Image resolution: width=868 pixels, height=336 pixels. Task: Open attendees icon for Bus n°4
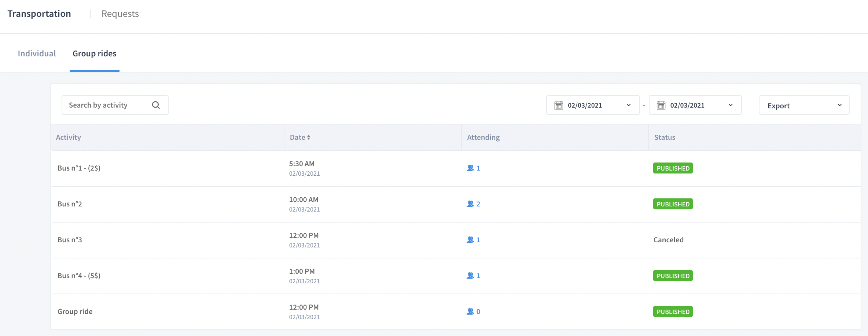click(x=470, y=276)
